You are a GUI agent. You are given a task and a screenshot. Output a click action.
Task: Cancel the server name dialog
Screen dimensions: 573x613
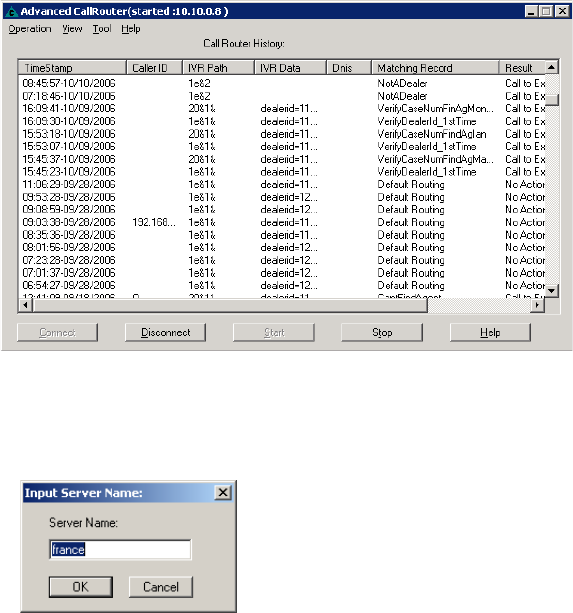[161, 587]
